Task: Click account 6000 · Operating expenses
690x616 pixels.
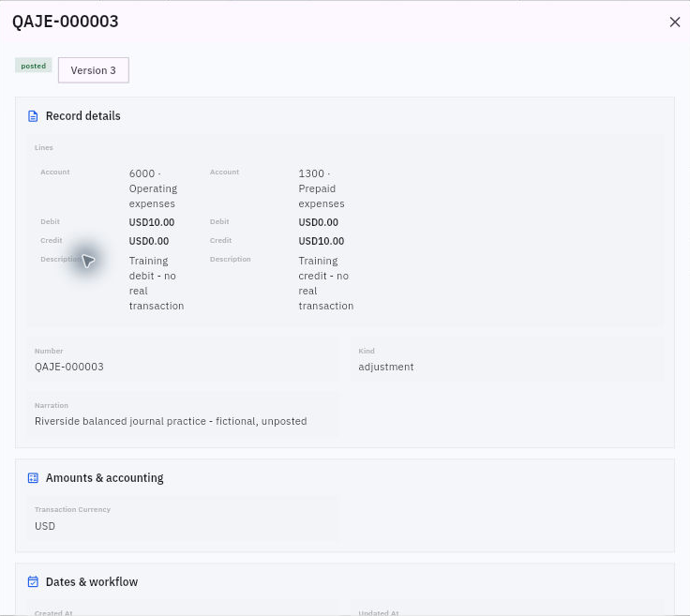Action: click(x=153, y=188)
